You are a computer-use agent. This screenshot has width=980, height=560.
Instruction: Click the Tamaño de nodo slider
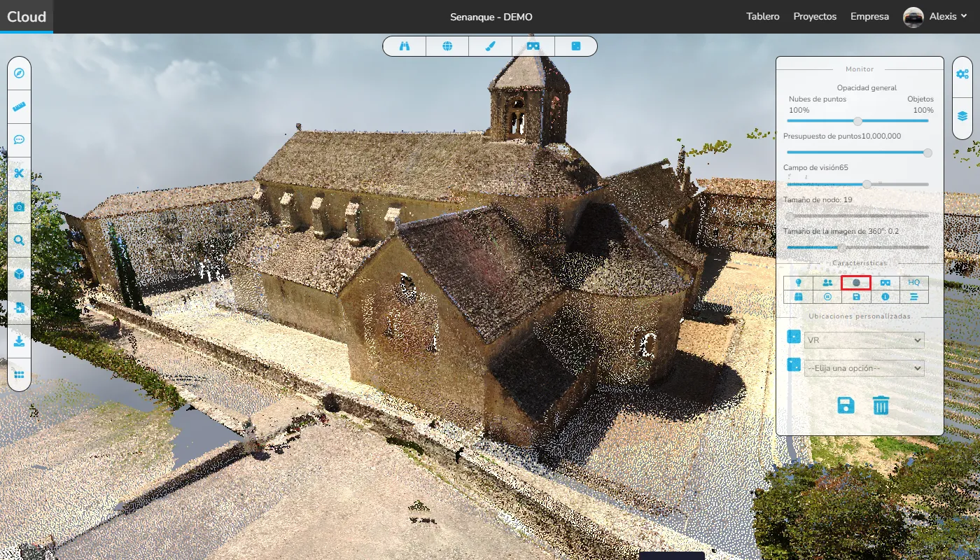[857, 216]
